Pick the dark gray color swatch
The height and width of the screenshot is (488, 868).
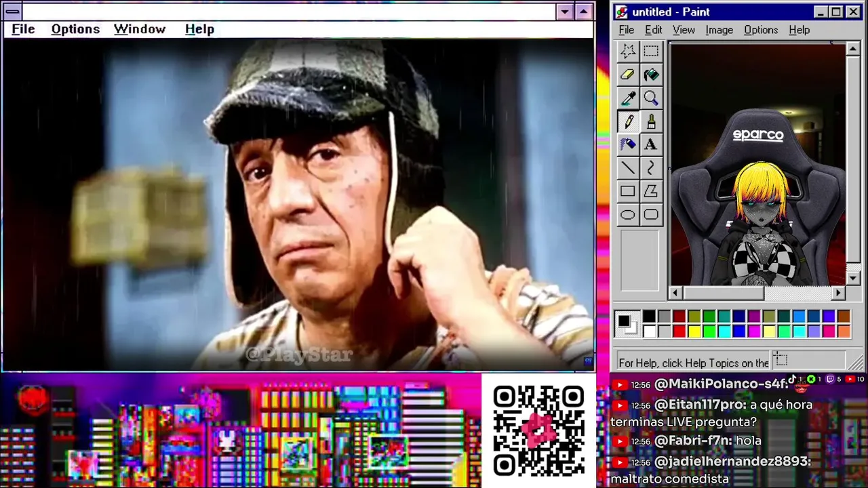pos(664,317)
